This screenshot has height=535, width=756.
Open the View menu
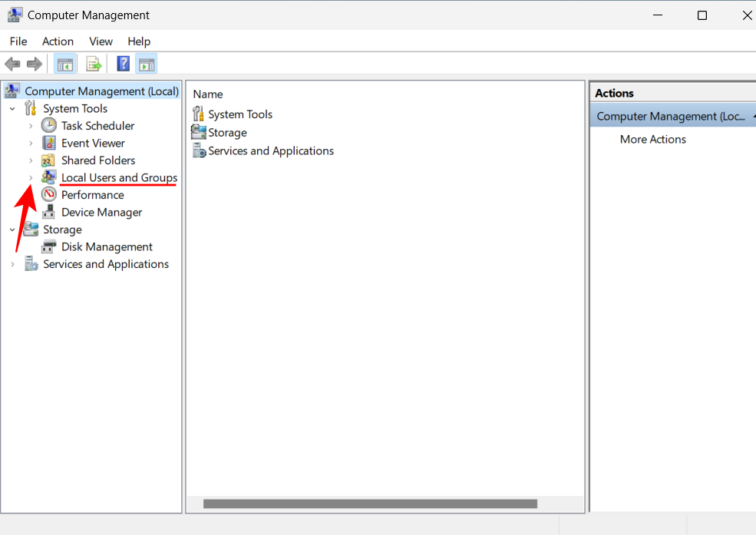pyautogui.click(x=101, y=41)
